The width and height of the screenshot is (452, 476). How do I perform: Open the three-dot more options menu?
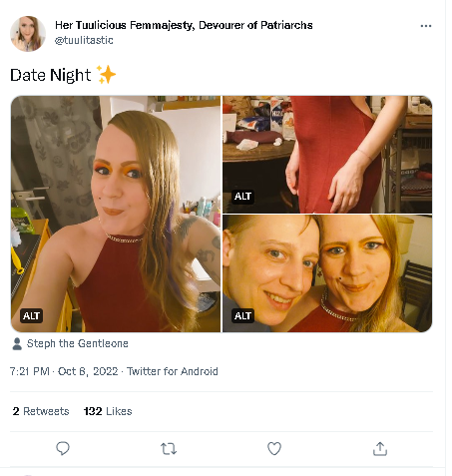426,26
